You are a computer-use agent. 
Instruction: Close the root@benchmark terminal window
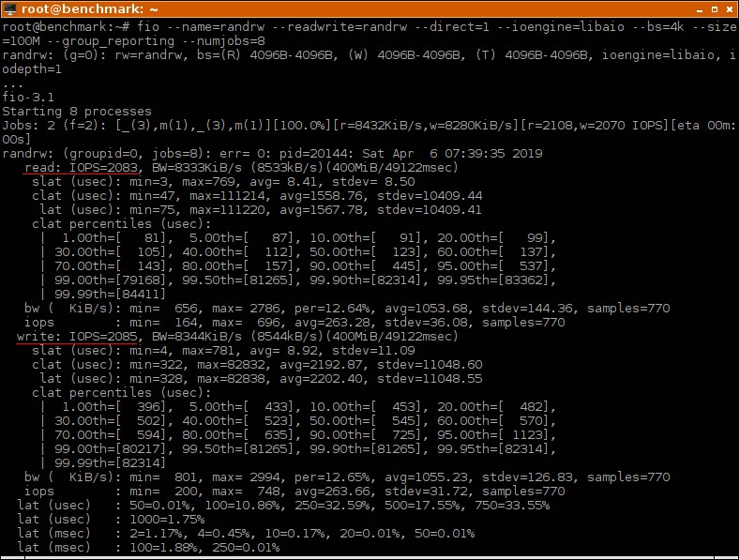point(730,9)
